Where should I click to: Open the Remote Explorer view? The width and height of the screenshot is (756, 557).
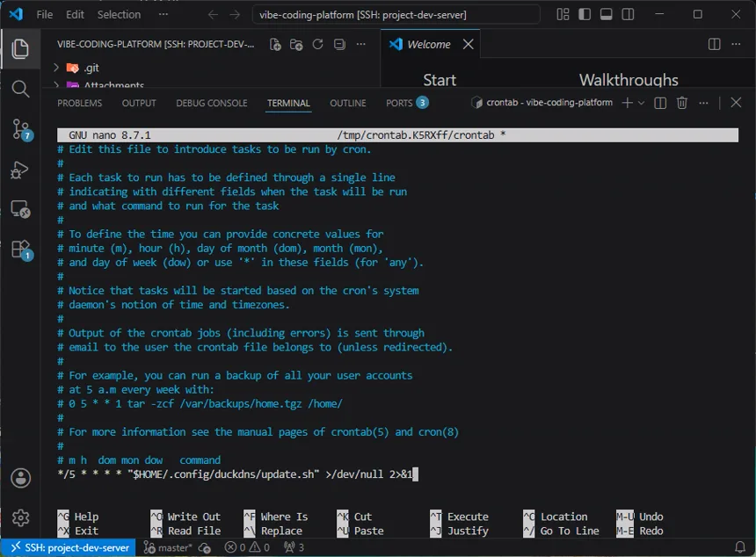pyautogui.click(x=20, y=210)
